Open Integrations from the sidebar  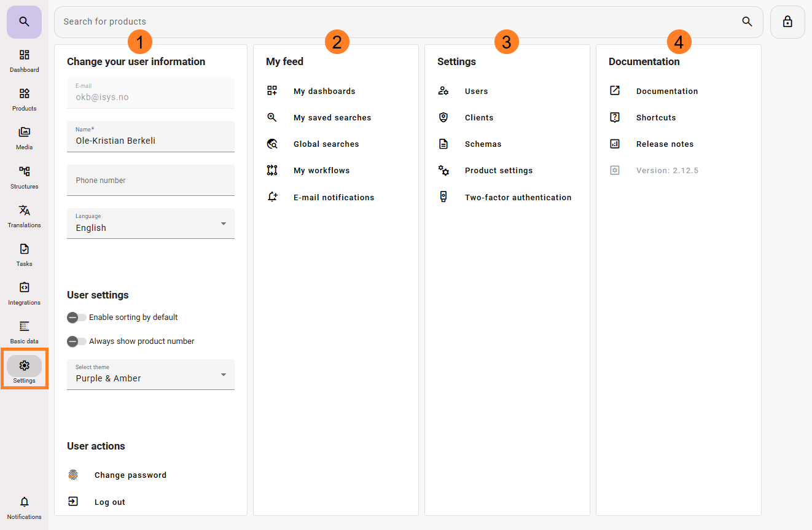coord(24,294)
